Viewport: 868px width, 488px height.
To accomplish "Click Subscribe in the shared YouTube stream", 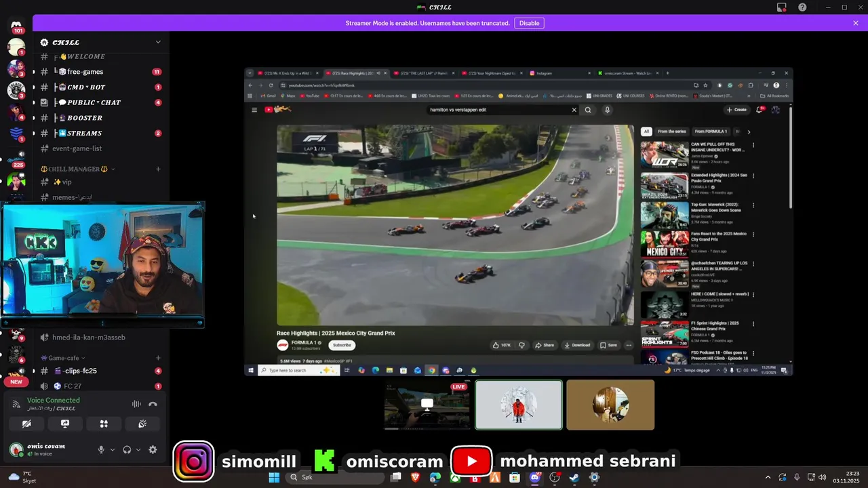I will (342, 345).
